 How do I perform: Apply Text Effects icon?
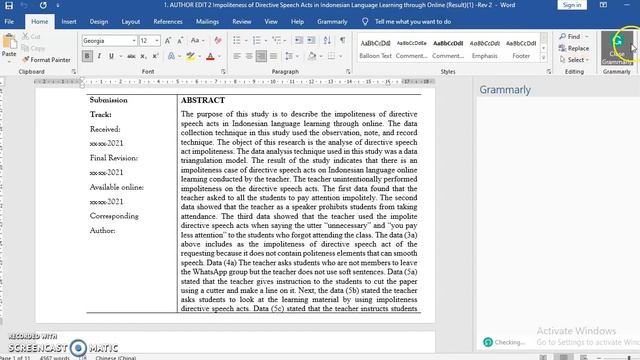(x=171, y=56)
